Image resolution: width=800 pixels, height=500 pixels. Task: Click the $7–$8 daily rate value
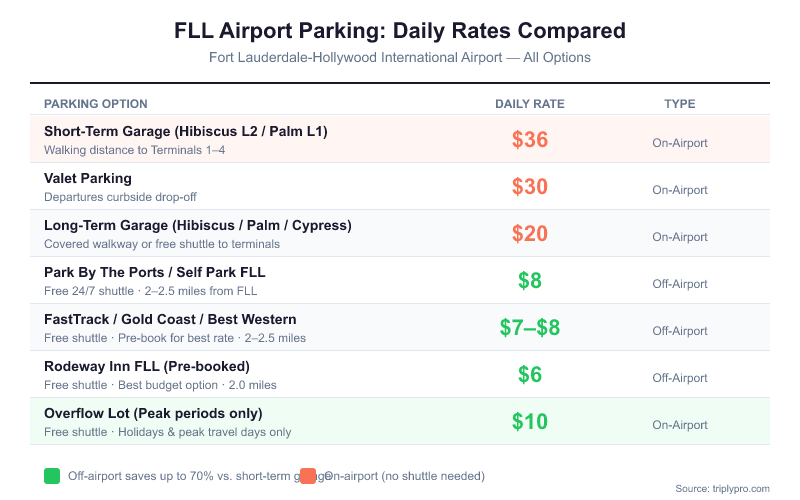(530, 328)
